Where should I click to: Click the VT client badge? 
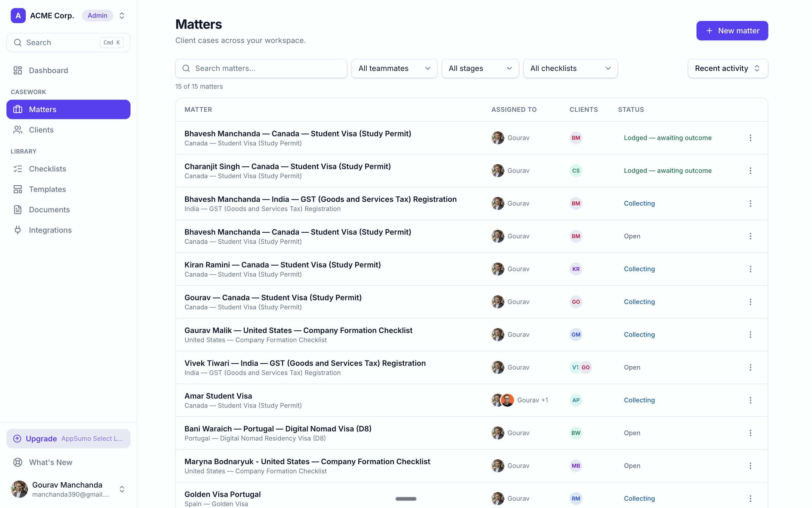574,367
